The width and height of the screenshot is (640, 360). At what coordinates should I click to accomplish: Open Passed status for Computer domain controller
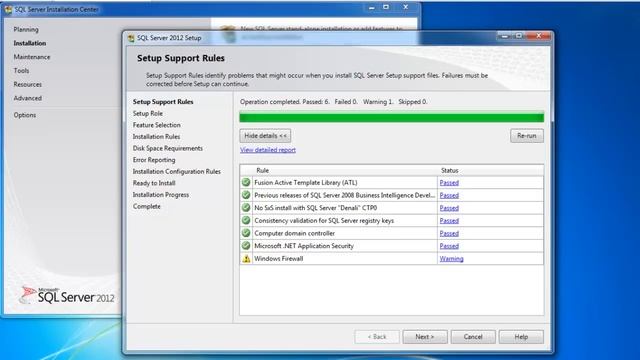pos(449,233)
